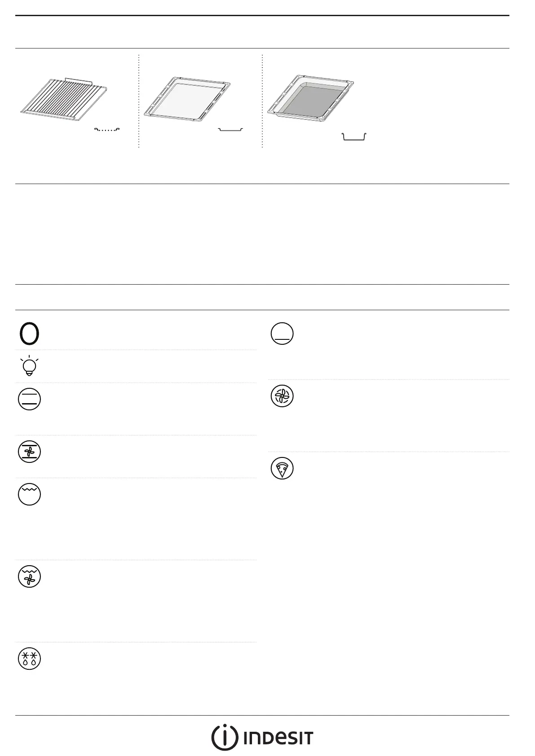Viewport: 535px width, 756px height.
Task: Click the conventional heating two-lines icon
Action: tap(29, 399)
